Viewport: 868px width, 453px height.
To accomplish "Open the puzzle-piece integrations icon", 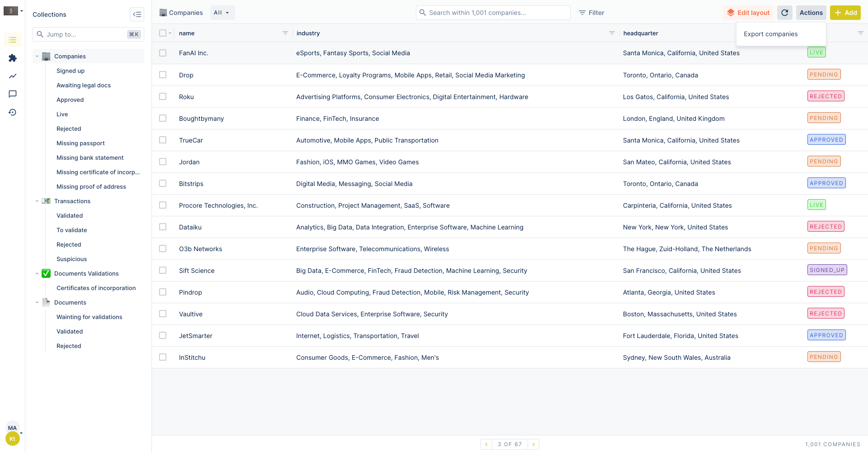I will tap(13, 58).
